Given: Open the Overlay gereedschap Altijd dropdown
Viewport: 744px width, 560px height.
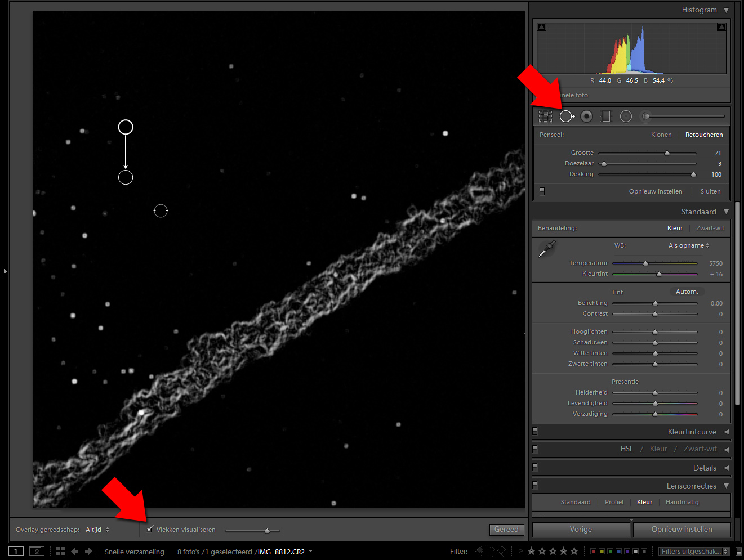Looking at the screenshot, I should point(97,530).
